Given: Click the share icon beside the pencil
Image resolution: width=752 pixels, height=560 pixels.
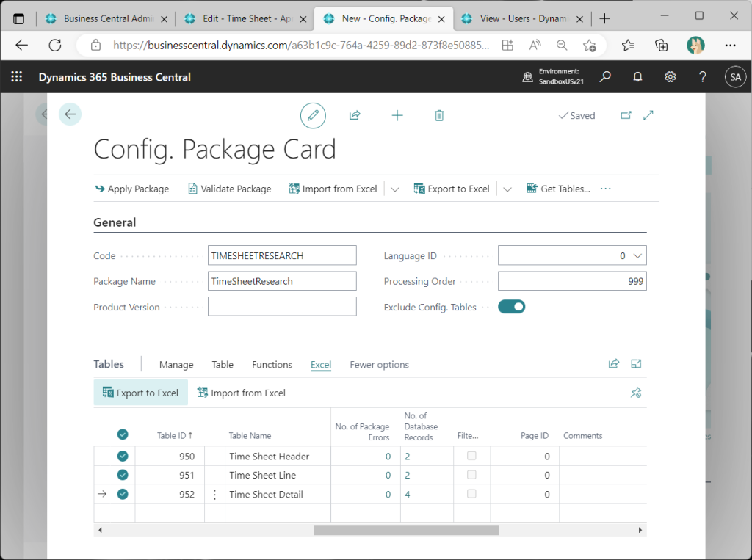Looking at the screenshot, I should [x=355, y=115].
